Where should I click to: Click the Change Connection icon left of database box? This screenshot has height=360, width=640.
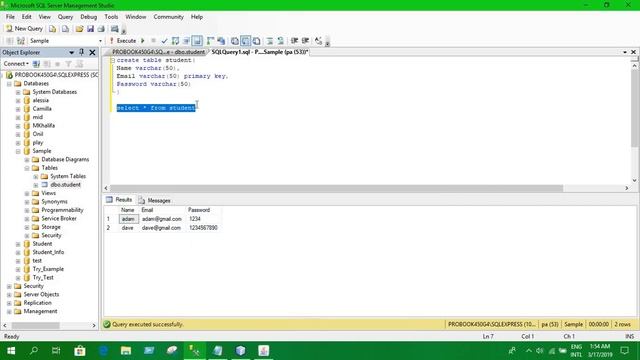point(21,41)
